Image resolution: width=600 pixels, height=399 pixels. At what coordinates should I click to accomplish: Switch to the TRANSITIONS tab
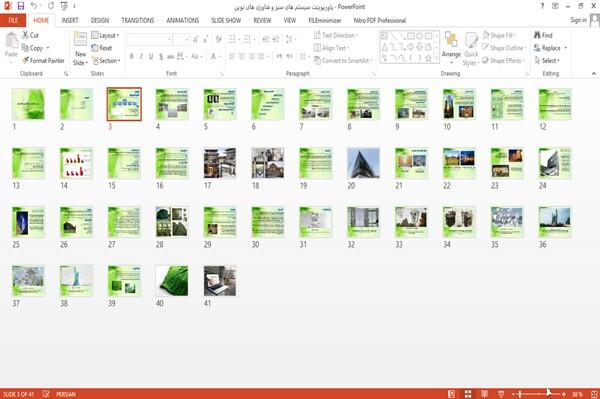coord(138,20)
